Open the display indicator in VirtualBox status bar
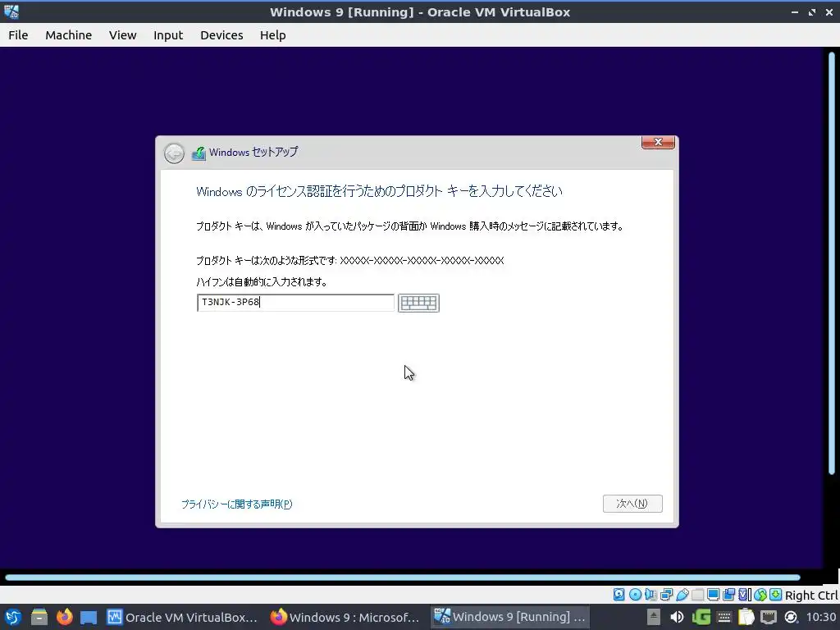This screenshot has height=630, width=840. point(713,595)
